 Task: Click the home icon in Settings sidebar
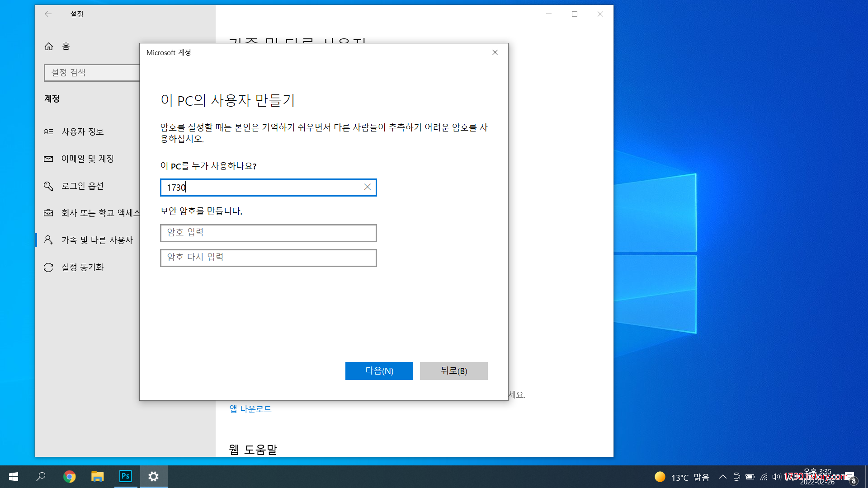[x=49, y=46]
